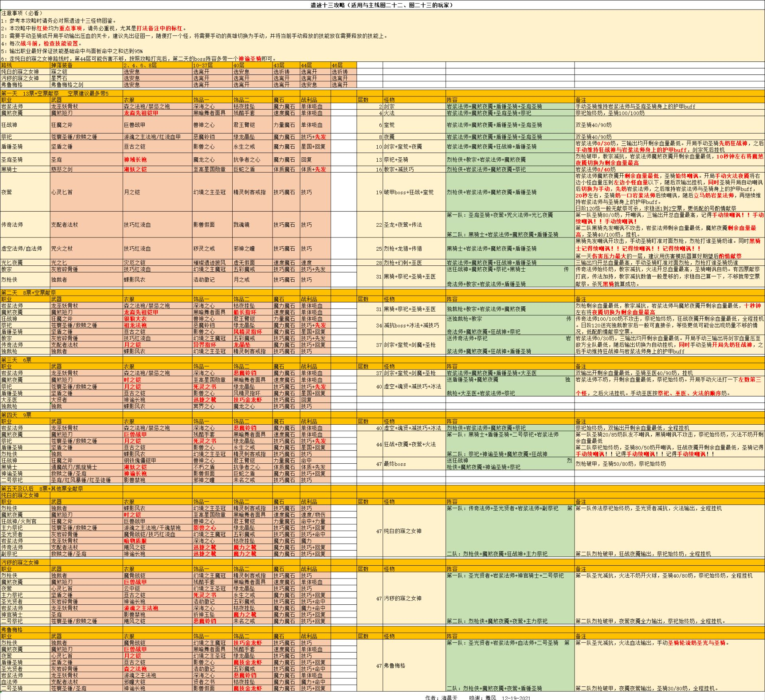Screen dimensions: 765x700
Task: Select the 第二天 8票+空票献祭 section header
Action: [29, 293]
